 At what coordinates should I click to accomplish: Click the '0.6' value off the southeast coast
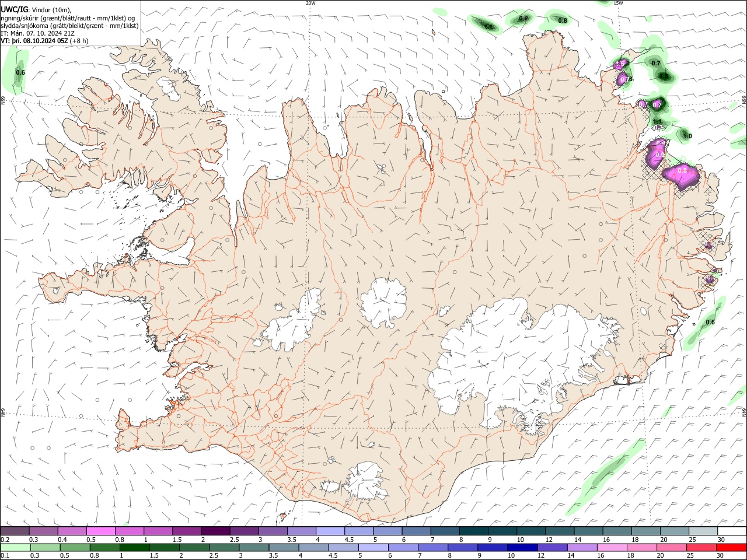(710, 323)
